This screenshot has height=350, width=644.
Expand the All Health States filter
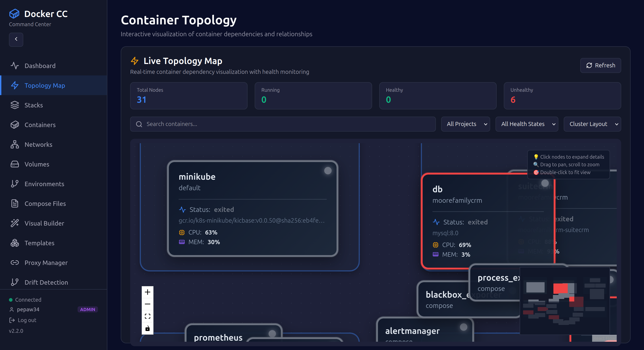pos(527,124)
